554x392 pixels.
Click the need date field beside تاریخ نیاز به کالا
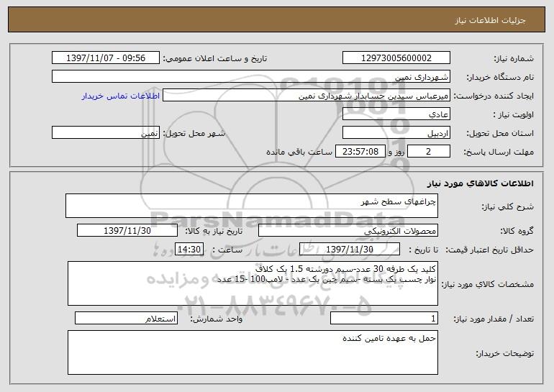(x=127, y=231)
